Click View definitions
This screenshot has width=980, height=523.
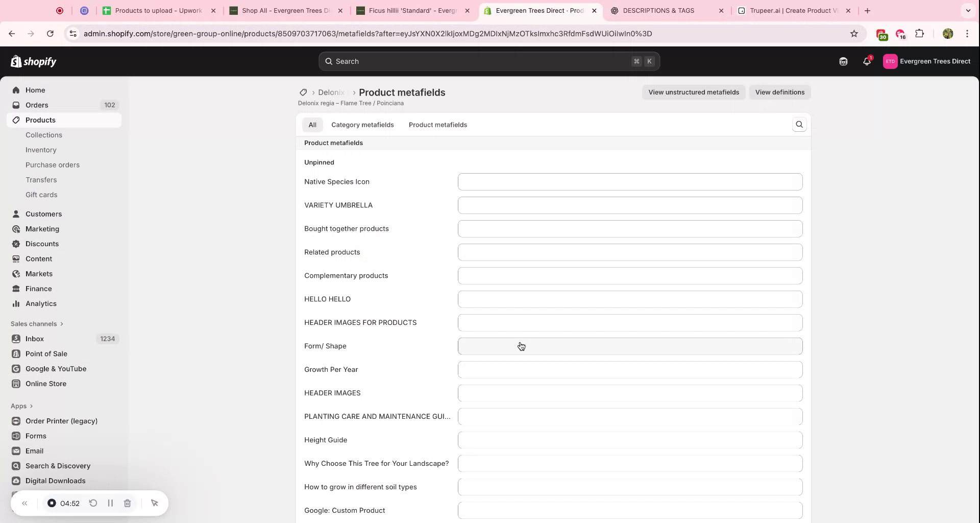pyautogui.click(x=780, y=92)
